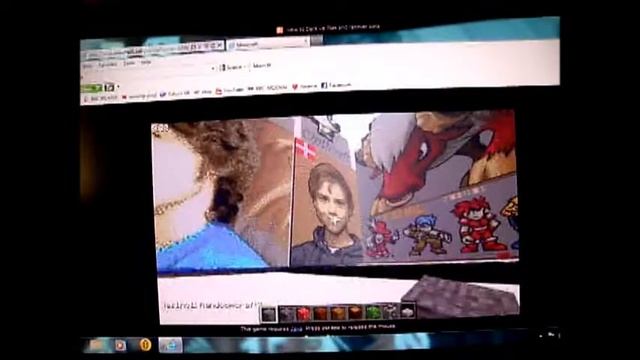Click the blue-haired character pixel art
Image resolution: width=640 pixels, height=360 pixels.
pyautogui.click(x=427, y=235)
